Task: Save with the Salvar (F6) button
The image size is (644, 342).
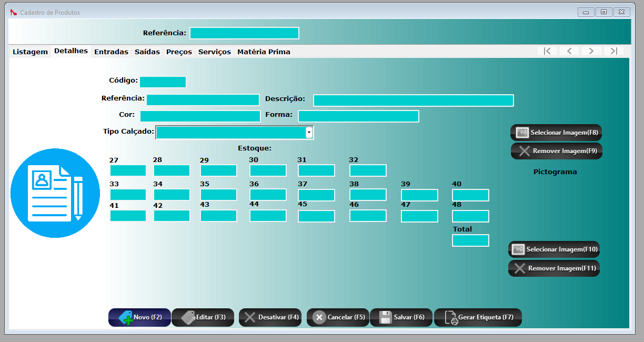Action: (x=401, y=317)
